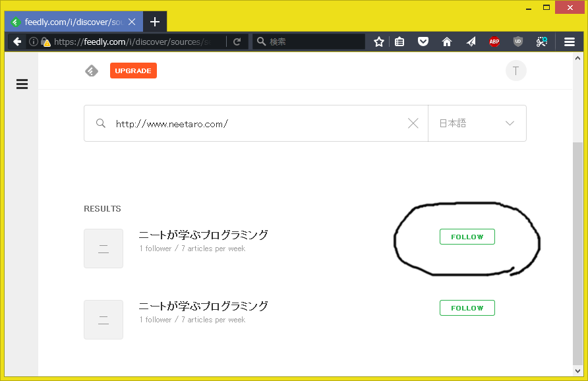This screenshot has width=588, height=381.
Task: Click the Feedly logo icon
Action: [92, 71]
